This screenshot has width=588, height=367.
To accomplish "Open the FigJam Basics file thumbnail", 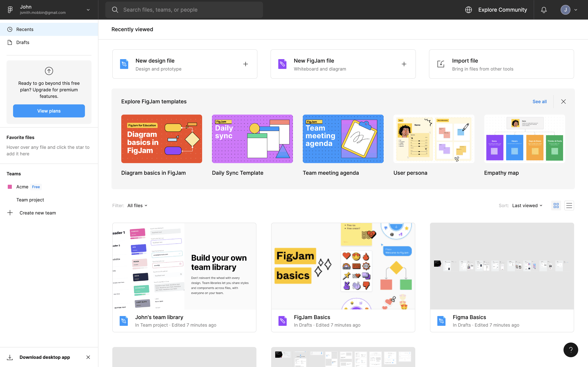I will point(343,266).
